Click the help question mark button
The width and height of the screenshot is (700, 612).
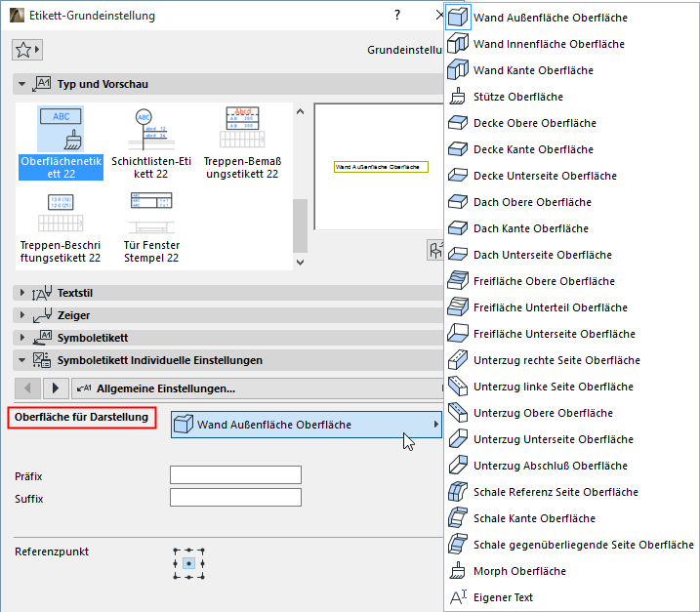pos(397,16)
